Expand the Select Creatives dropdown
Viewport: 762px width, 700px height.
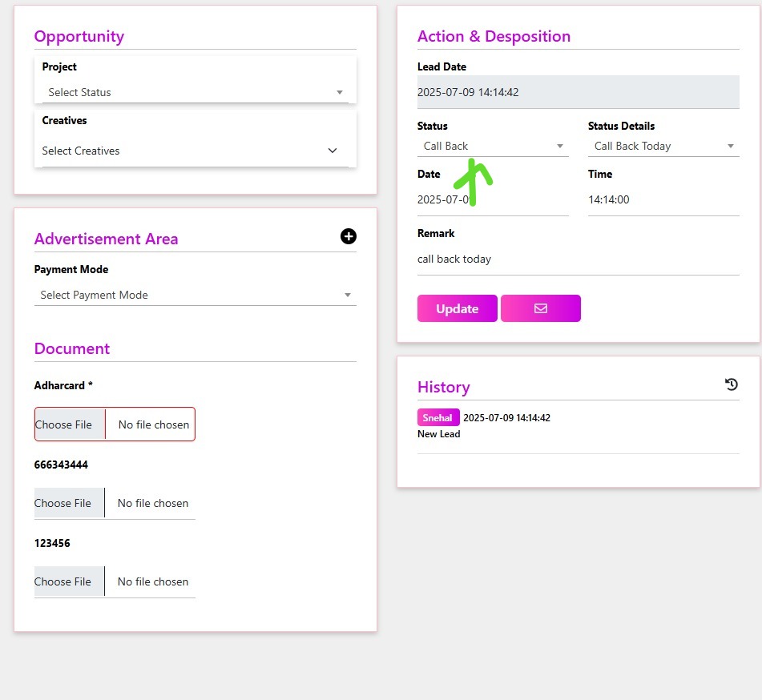pos(188,151)
